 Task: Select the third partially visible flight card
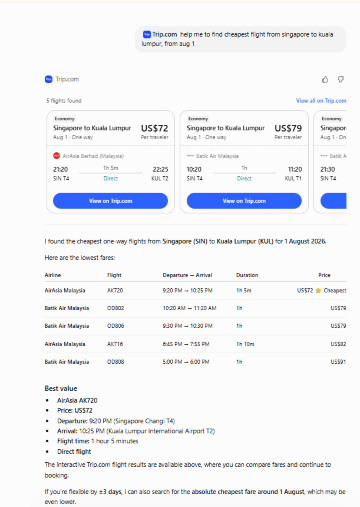pyautogui.click(x=330, y=162)
